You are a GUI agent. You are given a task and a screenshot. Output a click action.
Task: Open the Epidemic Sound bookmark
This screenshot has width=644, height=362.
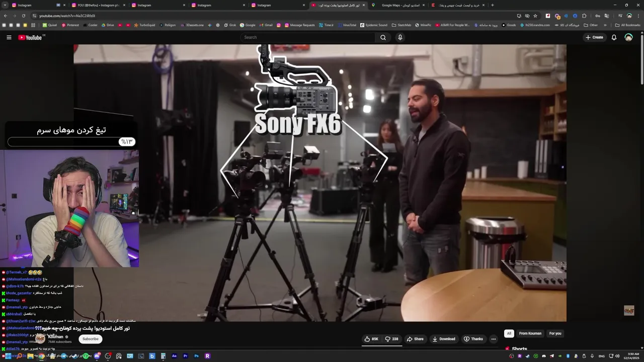tap(374, 25)
